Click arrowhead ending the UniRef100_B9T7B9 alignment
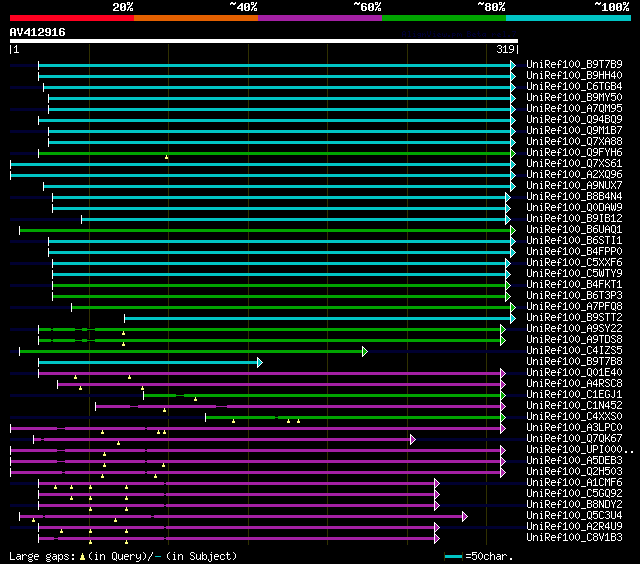 tap(513, 65)
